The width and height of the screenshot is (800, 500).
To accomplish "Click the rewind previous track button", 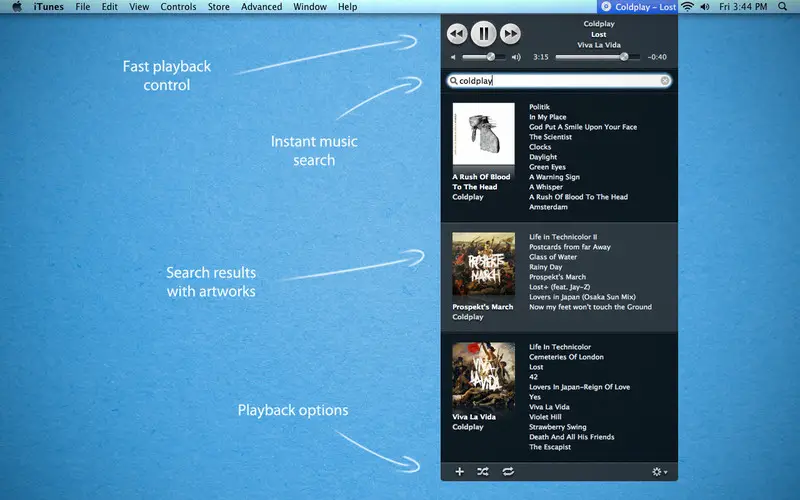I will tap(457, 34).
